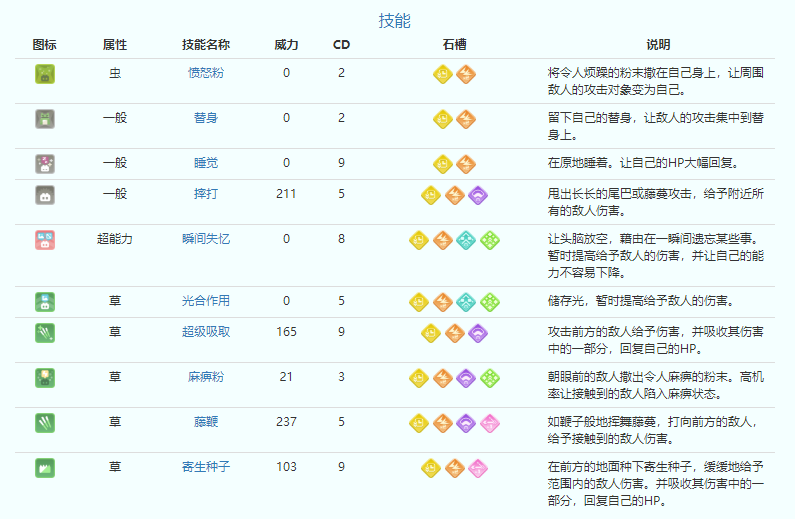Image resolution: width=795 pixels, height=519 pixels.
Task: Click the power value 211
Action: (x=286, y=194)
